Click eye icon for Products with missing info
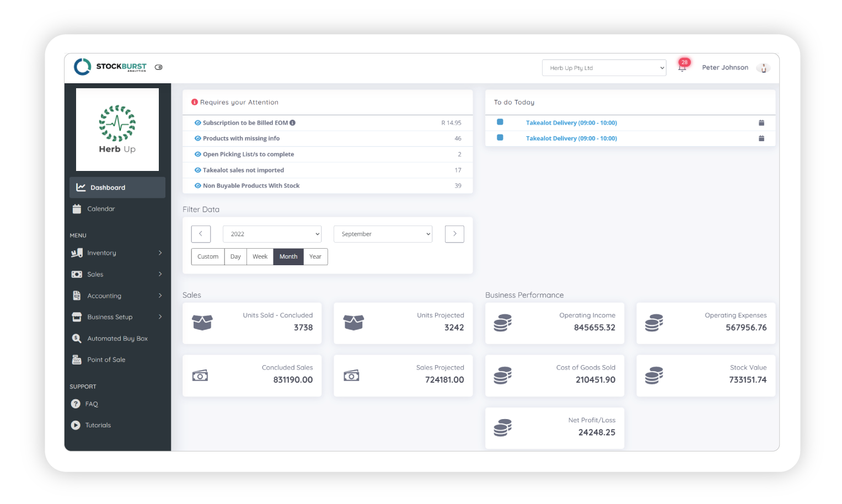 coord(197,138)
